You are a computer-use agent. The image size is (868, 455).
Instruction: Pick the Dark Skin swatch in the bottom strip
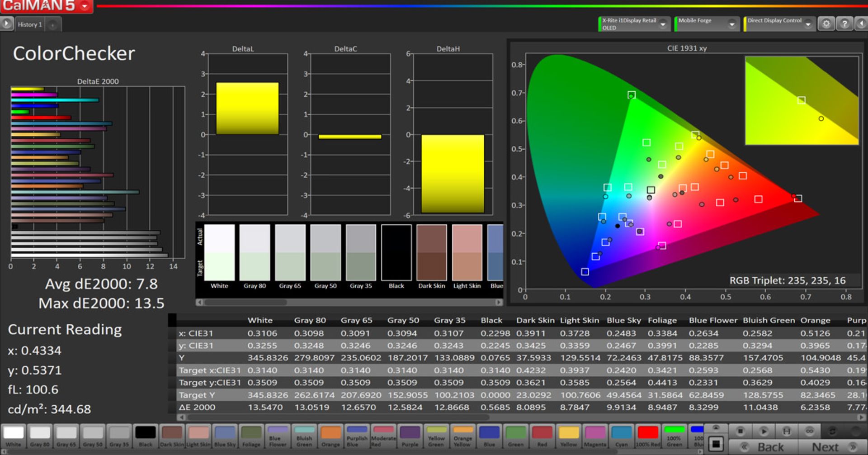pos(172,436)
